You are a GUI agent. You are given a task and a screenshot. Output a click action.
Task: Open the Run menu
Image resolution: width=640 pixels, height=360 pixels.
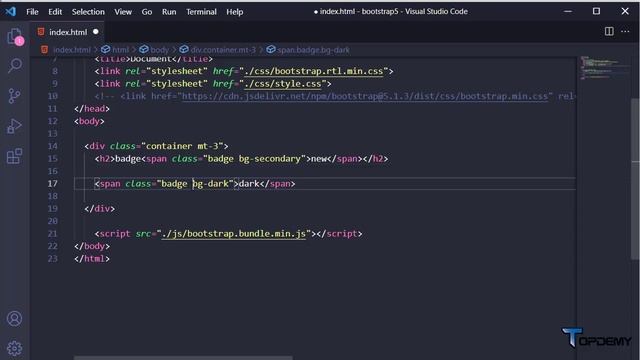coord(169,12)
